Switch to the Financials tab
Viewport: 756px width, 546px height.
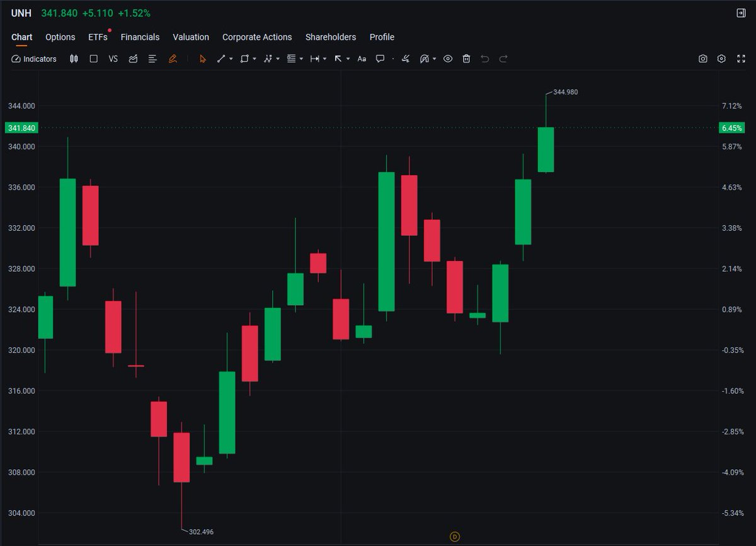pyautogui.click(x=140, y=37)
